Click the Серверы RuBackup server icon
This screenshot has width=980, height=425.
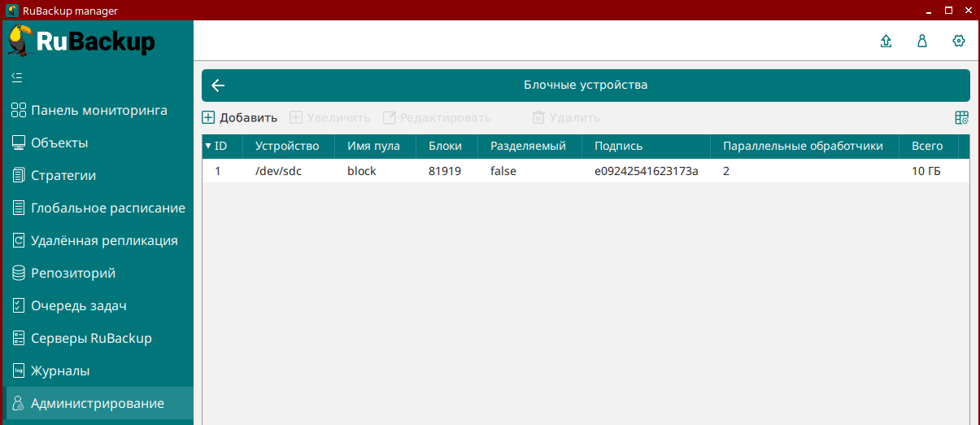tap(19, 338)
